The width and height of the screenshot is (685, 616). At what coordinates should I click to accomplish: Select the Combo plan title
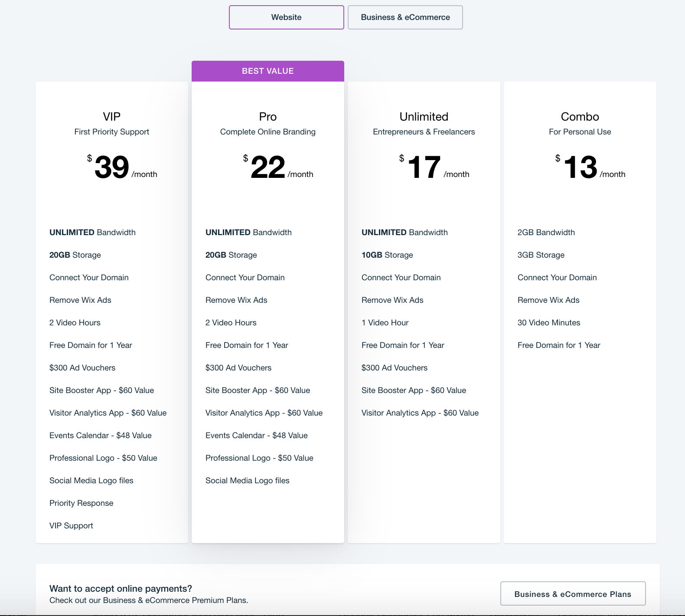(x=580, y=117)
